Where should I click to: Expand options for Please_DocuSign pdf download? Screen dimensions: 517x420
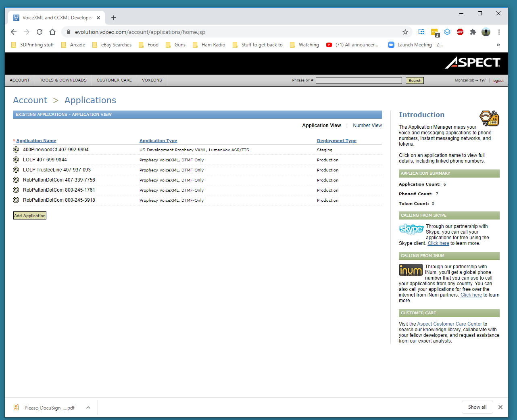point(88,407)
